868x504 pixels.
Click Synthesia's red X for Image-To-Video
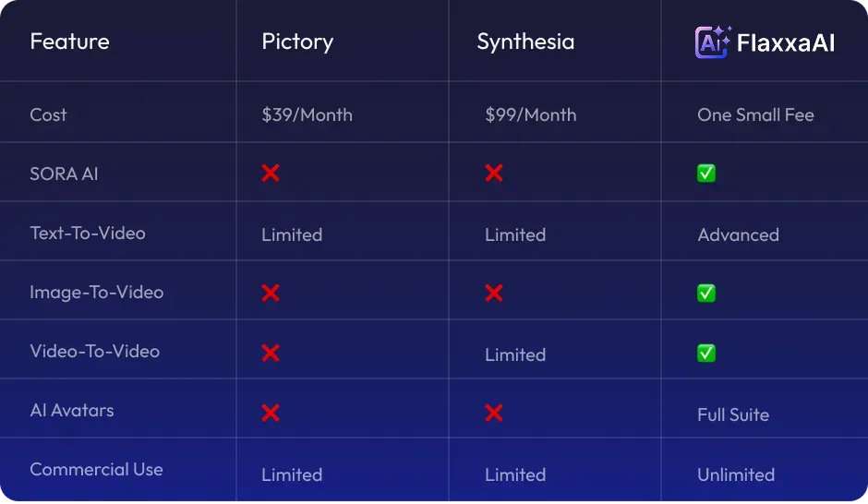click(x=494, y=293)
